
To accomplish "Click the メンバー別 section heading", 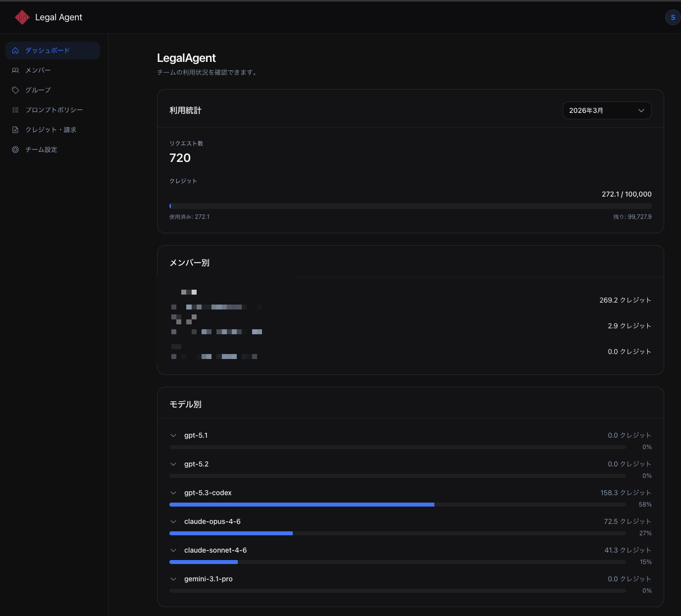I will coord(189,263).
